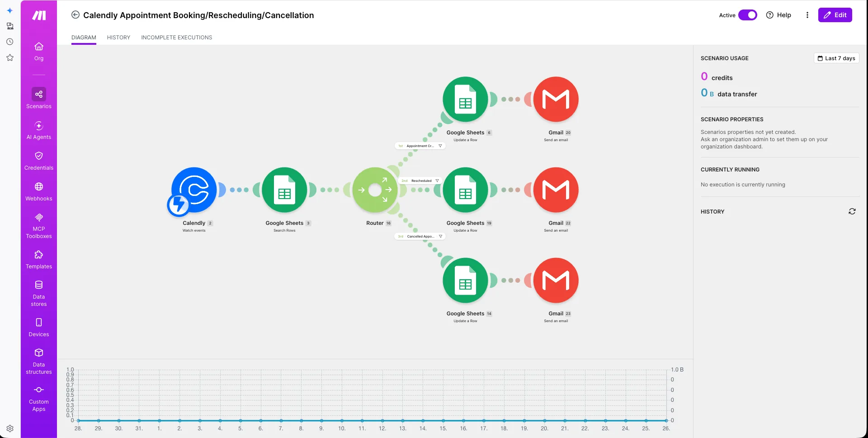Click the clock history icon in left strip
Viewport: 868px width, 438px height.
point(10,42)
